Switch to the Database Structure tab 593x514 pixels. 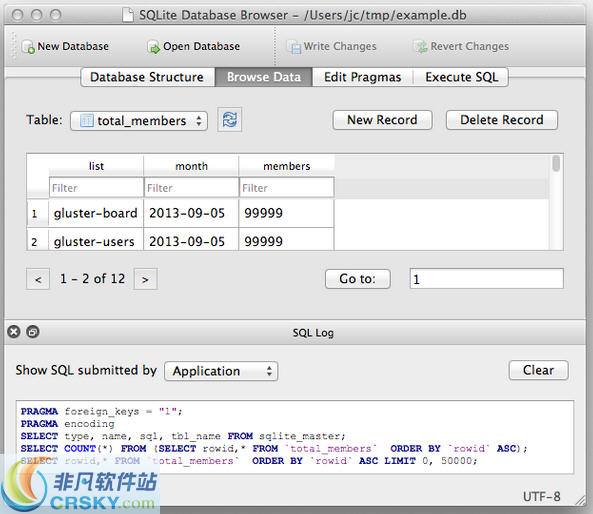tap(147, 77)
